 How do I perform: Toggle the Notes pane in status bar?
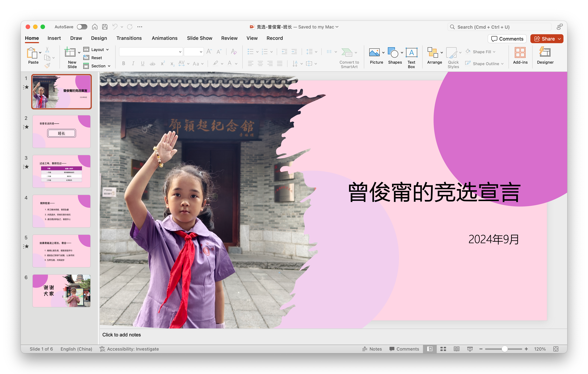click(372, 349)
